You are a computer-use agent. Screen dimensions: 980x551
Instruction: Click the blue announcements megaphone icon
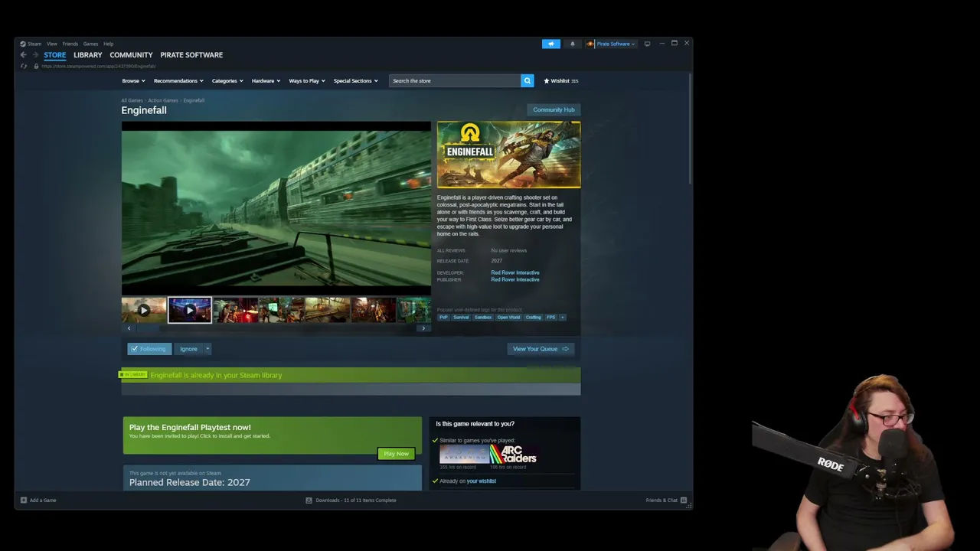coord(551,44)
